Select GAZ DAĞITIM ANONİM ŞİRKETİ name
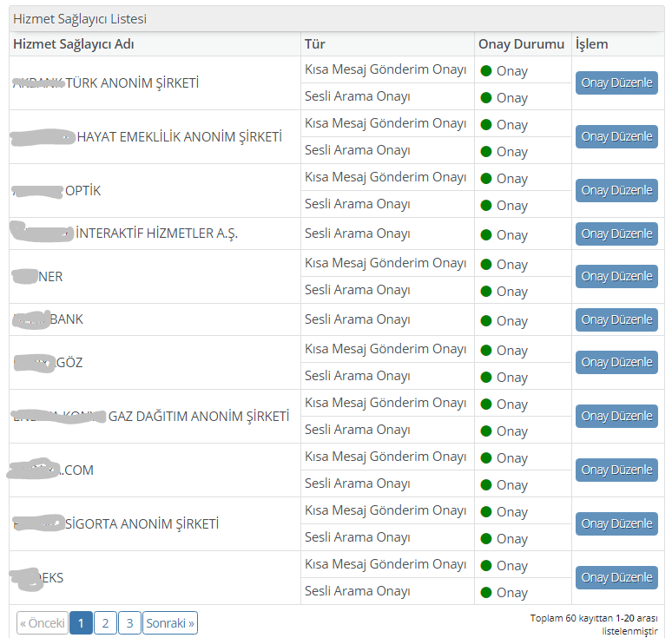 pos(199,417)
